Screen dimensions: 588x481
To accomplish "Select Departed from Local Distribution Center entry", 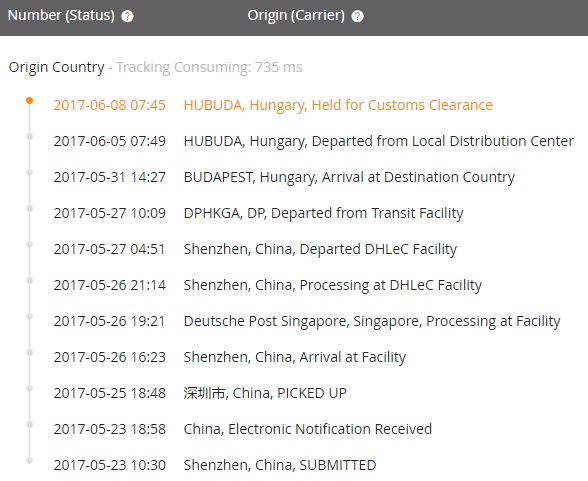I will pos(314,141).
